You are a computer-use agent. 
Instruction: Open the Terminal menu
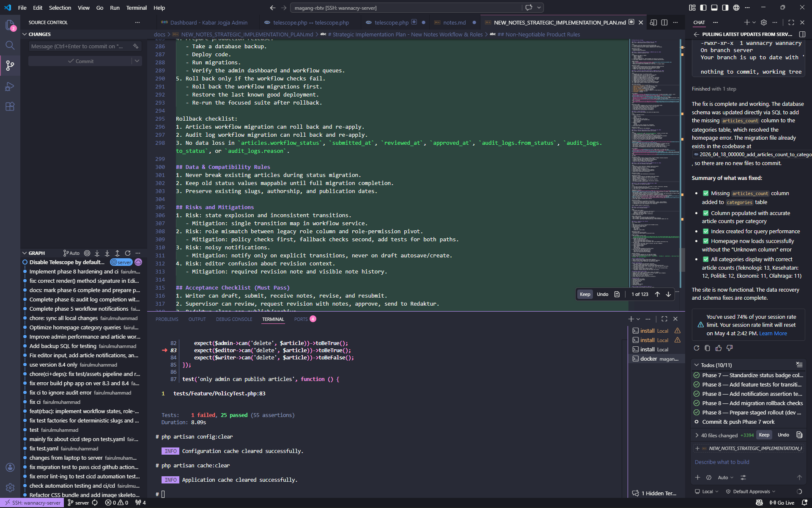coord(136,8)
